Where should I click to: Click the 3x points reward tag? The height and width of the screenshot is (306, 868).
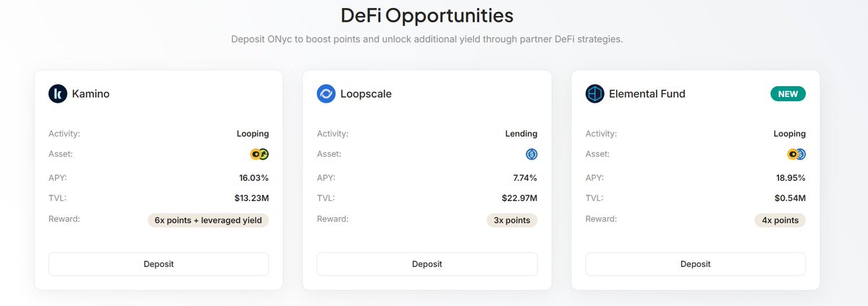[x=512, y=220]
